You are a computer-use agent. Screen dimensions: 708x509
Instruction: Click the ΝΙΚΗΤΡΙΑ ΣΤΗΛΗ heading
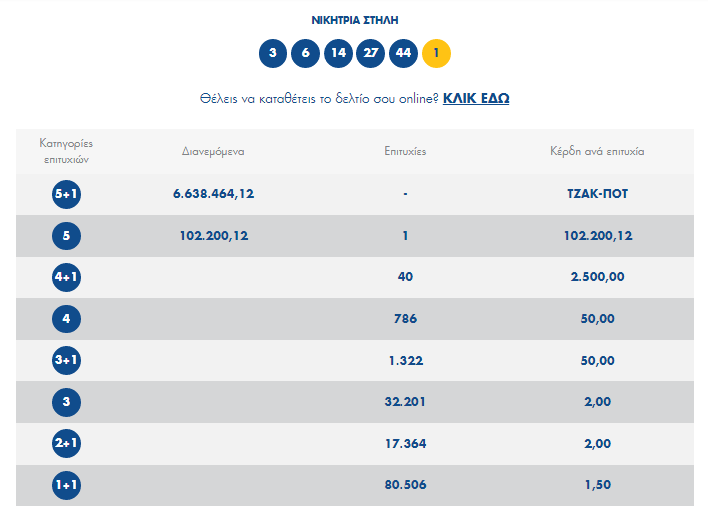pyautogui.click(x=355, y=20)
